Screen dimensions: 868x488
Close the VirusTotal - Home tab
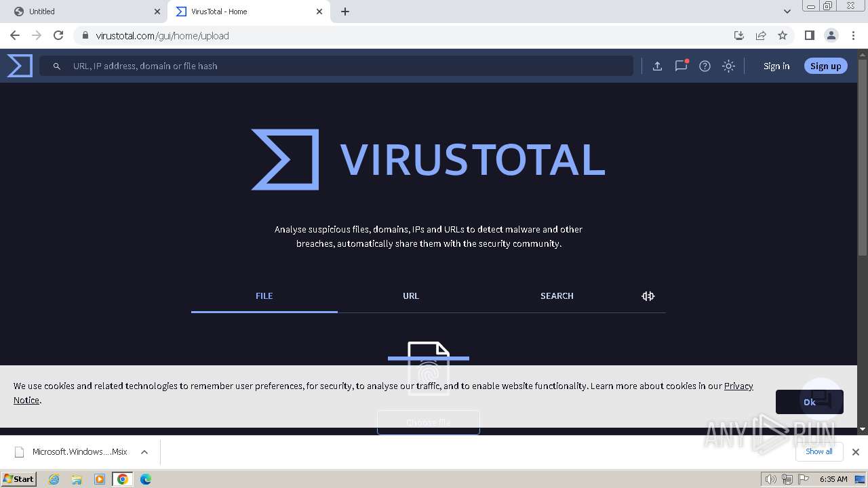(x=319, y=12)
